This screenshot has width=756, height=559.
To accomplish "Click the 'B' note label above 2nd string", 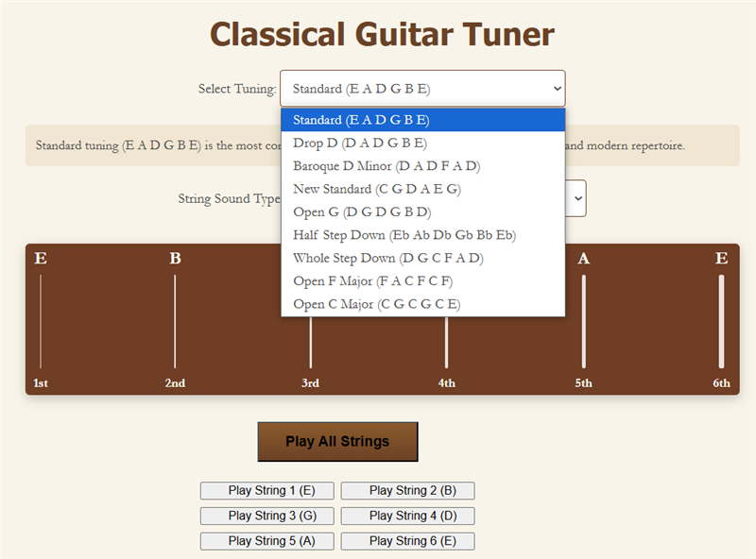I will click(176, 259).
